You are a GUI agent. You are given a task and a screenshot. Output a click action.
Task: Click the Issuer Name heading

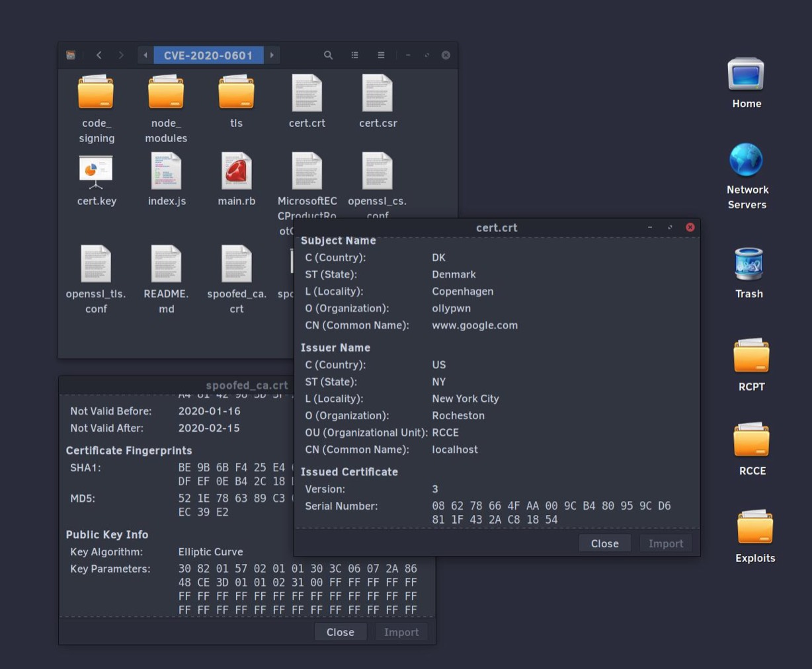(335, 348)
